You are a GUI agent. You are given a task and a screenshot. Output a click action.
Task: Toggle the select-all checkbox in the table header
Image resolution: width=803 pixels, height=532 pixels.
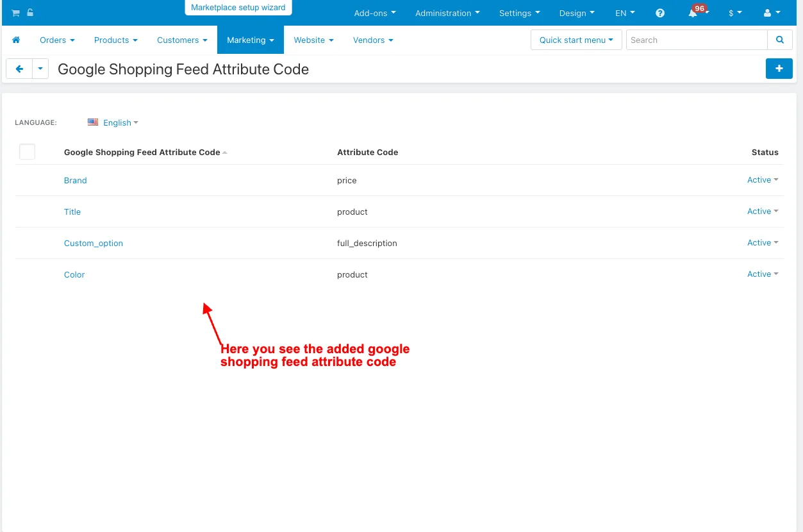click(x=27, y=152)
